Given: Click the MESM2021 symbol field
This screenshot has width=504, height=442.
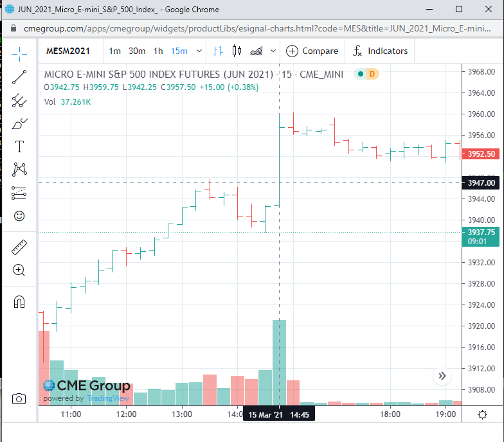Looking at the screenshot, I should coord(68,51).
